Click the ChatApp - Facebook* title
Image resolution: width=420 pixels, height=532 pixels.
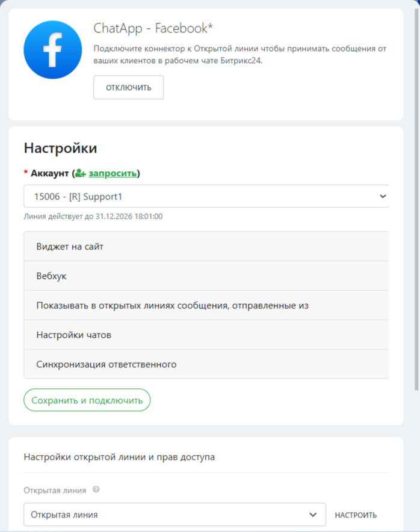coord(153,28)
